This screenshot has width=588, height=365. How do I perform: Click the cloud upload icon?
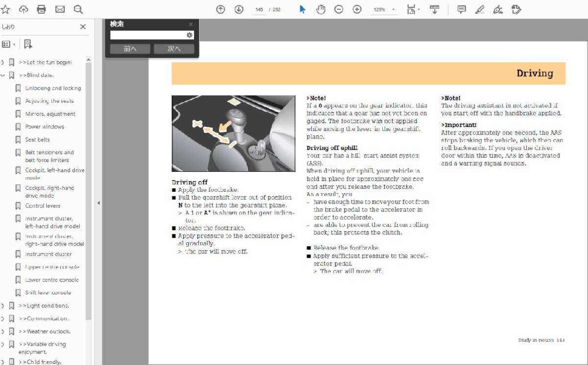24,9
